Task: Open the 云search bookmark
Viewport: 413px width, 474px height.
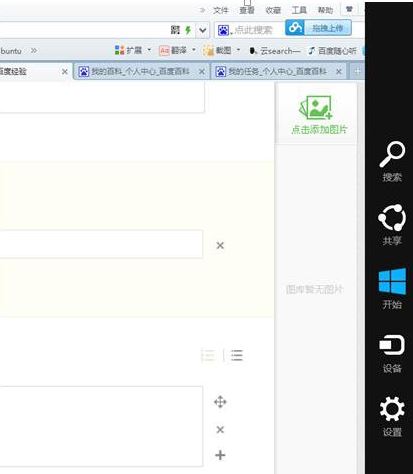Action: point(275,51)
